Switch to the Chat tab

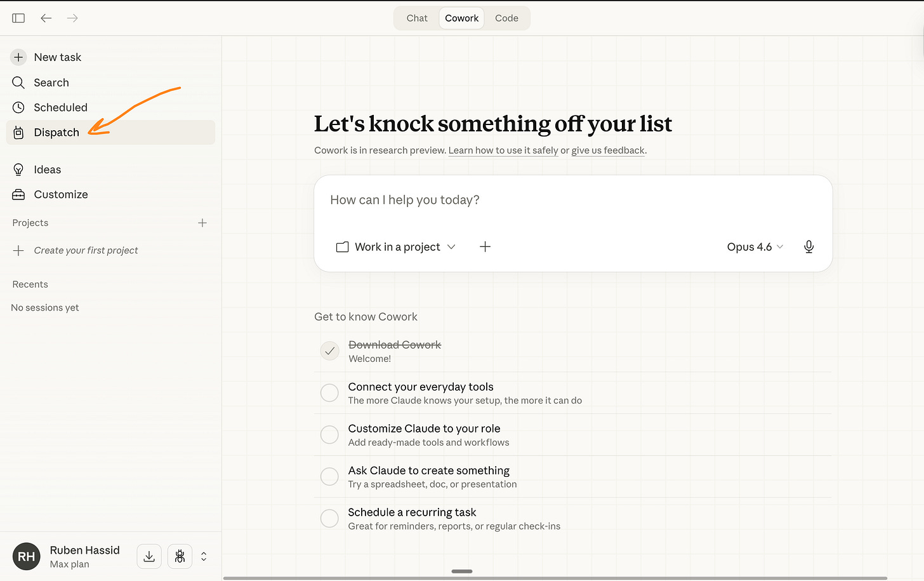point(417,18)
